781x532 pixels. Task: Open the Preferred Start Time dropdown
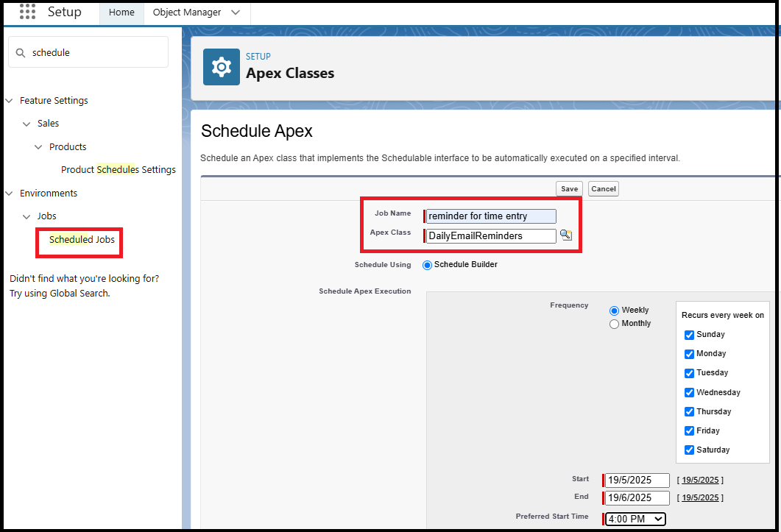[x=635, y=519]
